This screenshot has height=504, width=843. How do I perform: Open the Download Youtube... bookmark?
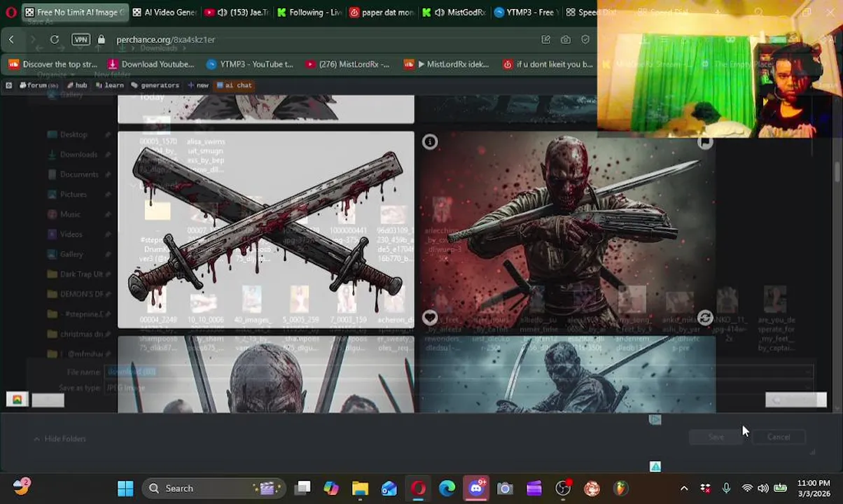click(151, 64)
